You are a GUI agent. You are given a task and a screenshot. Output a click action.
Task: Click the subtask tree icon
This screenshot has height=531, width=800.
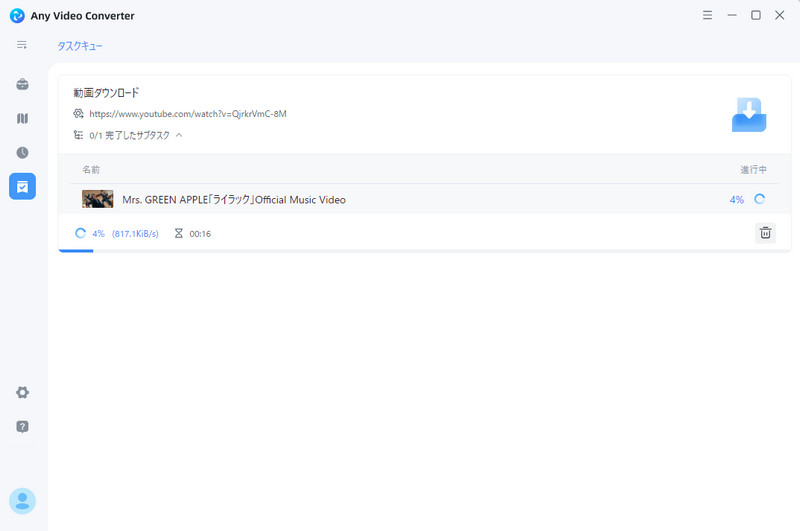78,135
